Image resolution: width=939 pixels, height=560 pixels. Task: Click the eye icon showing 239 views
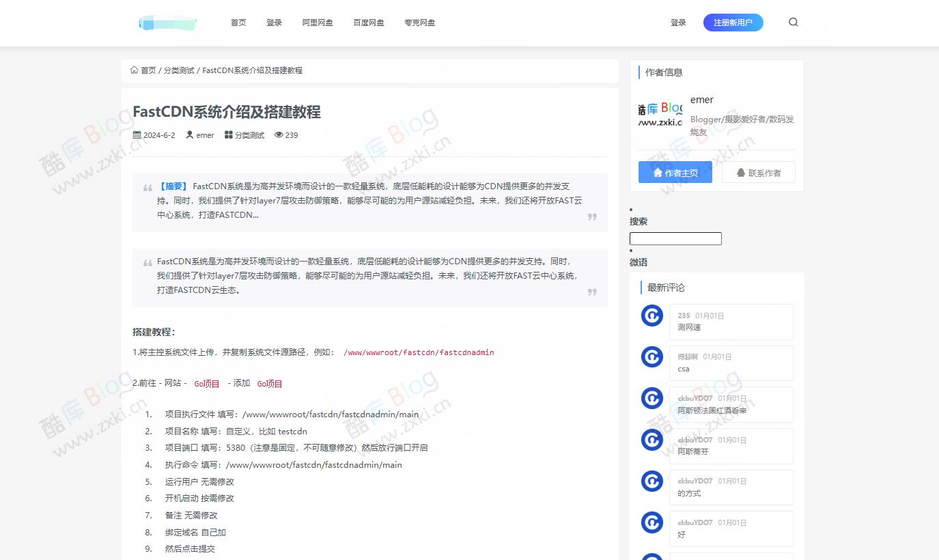(x=280, y=135)
